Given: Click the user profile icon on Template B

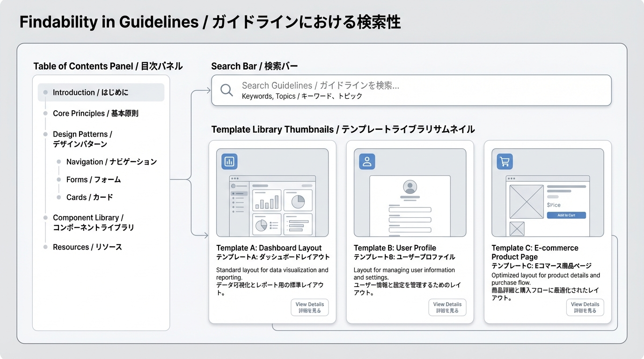Looking at the screenshot, I should (x=366, y=161).
